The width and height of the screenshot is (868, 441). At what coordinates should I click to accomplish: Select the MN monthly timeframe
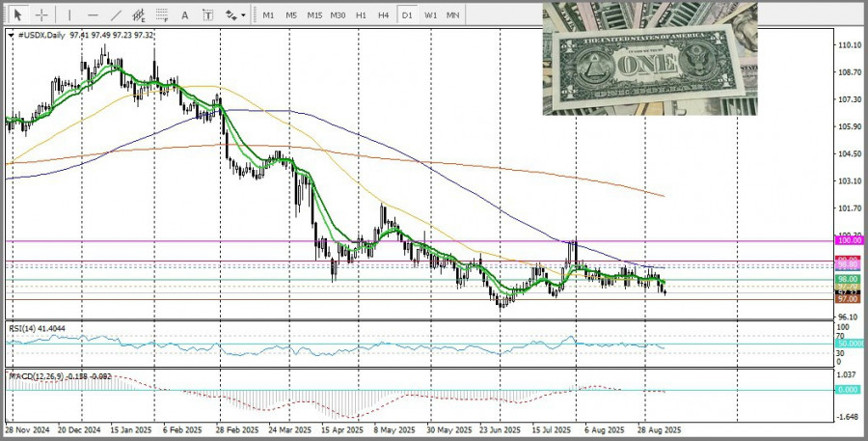[452, 15]
